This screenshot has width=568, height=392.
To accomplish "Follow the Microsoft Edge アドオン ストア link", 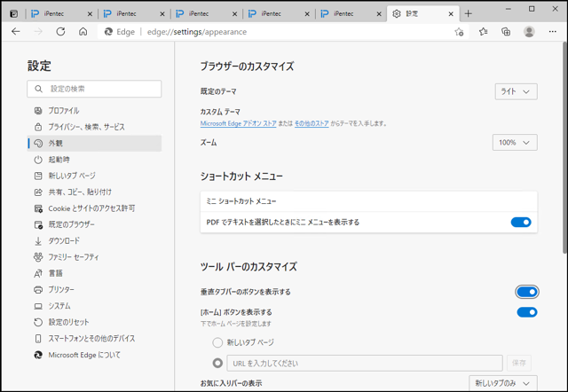I will (239, 123).
